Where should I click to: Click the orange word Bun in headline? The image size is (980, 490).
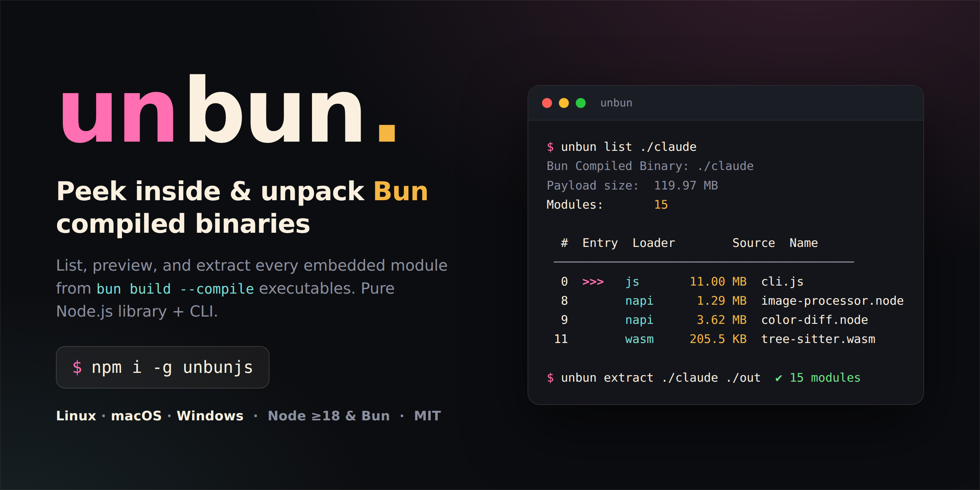[x=400, y=191]
